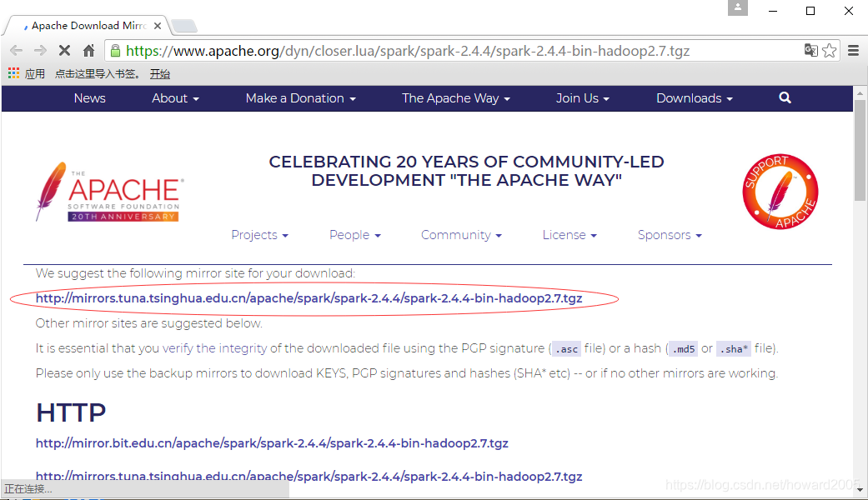Click the .asc file code label
Image resolution: width=868 pixels, height=500 pixels.
click(x=567, y=349)
